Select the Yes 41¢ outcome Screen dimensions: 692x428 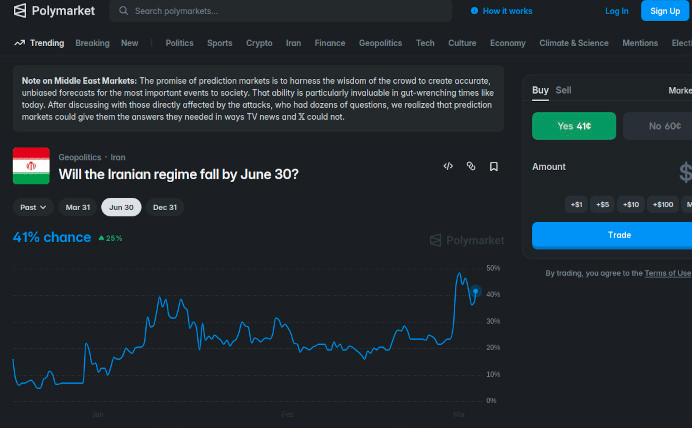[x=573, y=126]
